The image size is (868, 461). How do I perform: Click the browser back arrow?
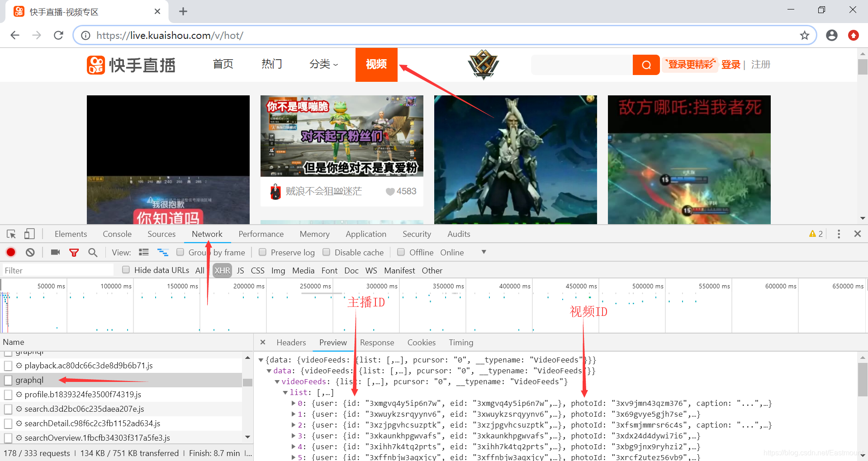(15, 35)
